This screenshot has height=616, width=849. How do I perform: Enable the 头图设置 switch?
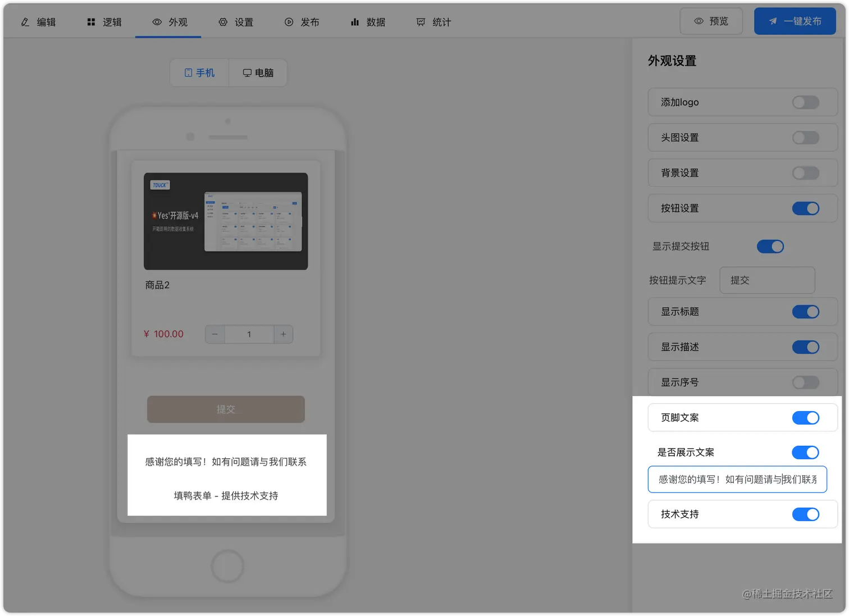805,138
